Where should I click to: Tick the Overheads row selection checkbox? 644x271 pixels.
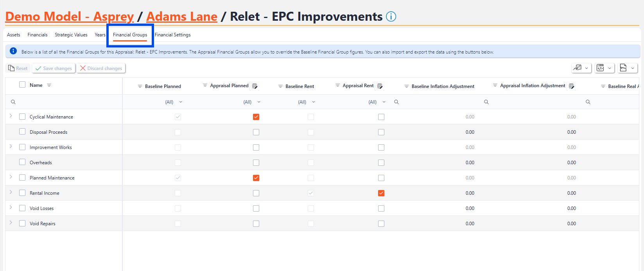point(22,162)
